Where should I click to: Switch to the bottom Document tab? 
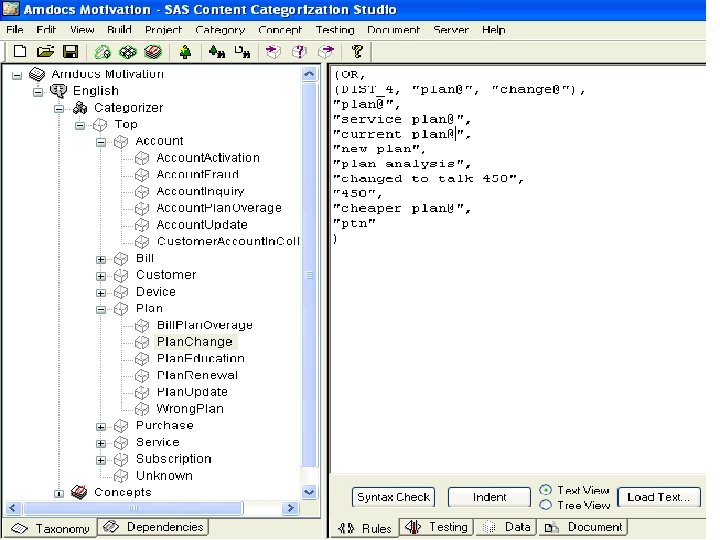click(583, 527)
